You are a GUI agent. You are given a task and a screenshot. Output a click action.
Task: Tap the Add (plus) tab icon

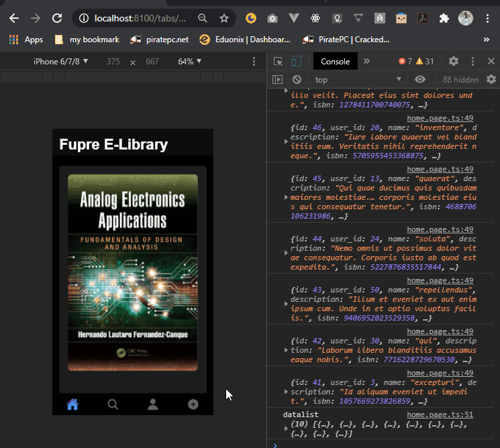tap(193, 404)
